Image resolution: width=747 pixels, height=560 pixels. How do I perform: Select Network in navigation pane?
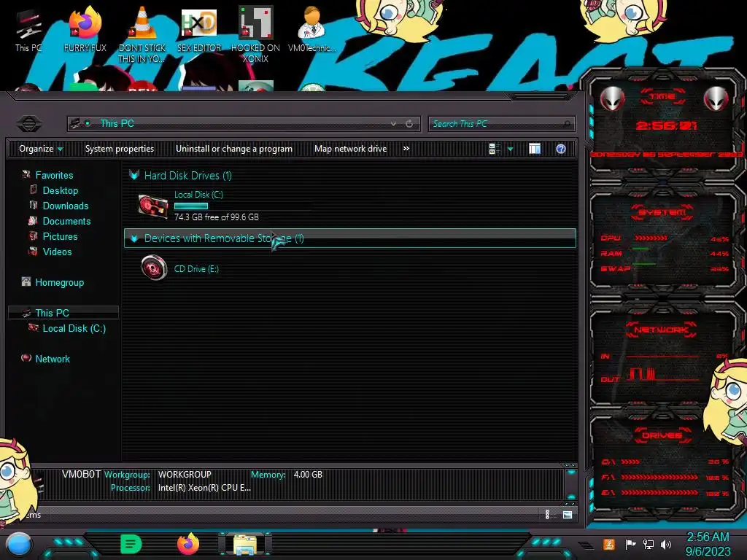[53, 359]
